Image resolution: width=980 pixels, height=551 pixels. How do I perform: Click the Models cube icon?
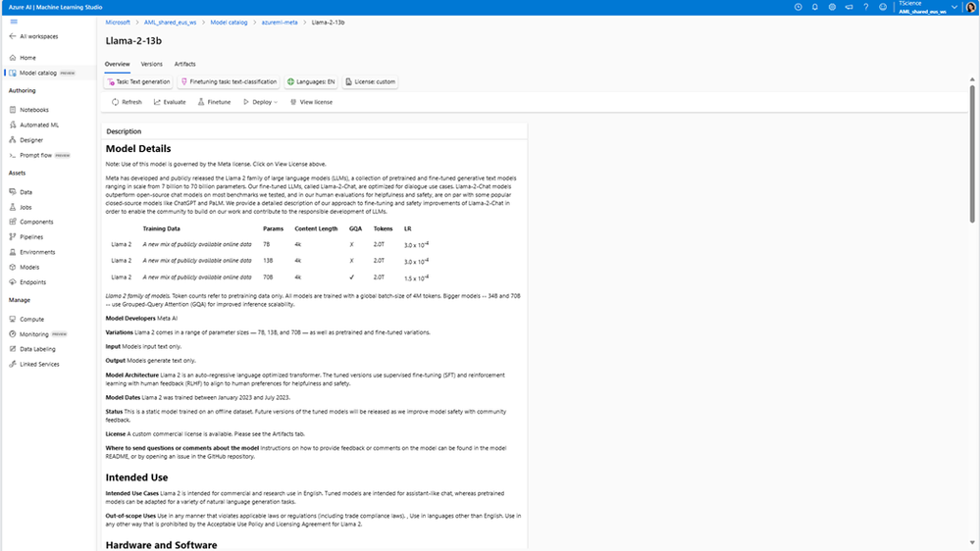click(x=13, y=267)
